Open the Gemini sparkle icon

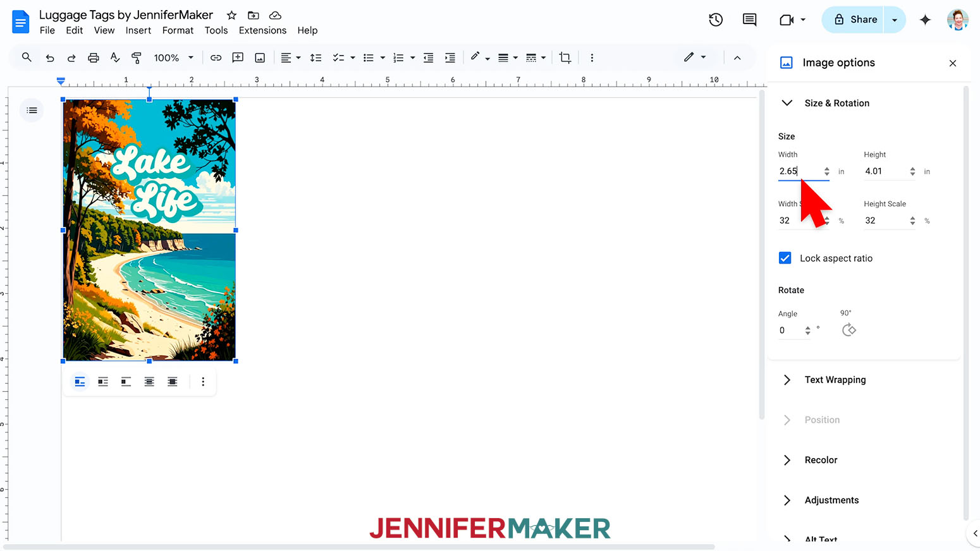[x=925, y=20]
